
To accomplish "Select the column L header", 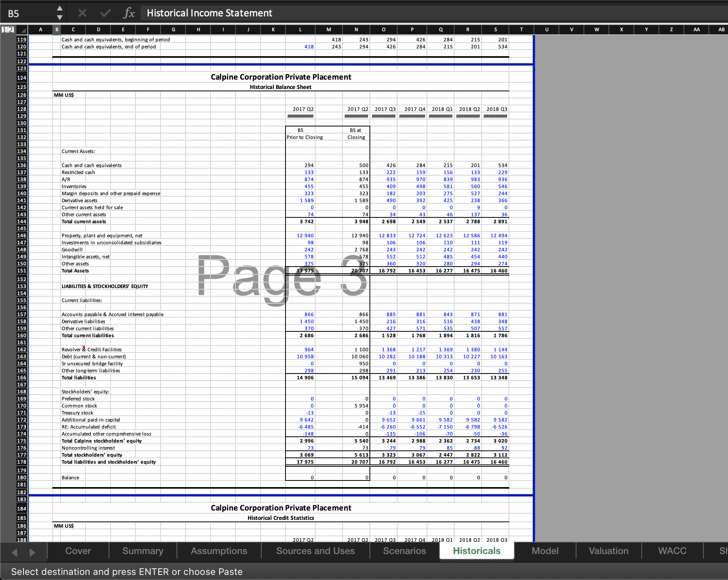I will tap(300, 30).
